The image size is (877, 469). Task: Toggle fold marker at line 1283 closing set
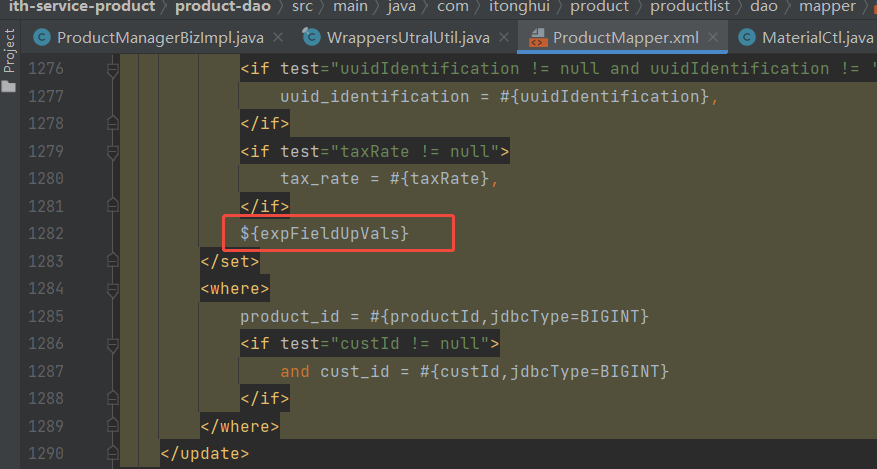coord(112,261)
